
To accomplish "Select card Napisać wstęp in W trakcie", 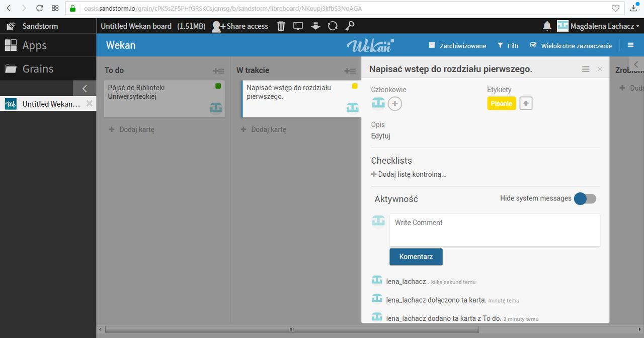I will coord(301,99).
